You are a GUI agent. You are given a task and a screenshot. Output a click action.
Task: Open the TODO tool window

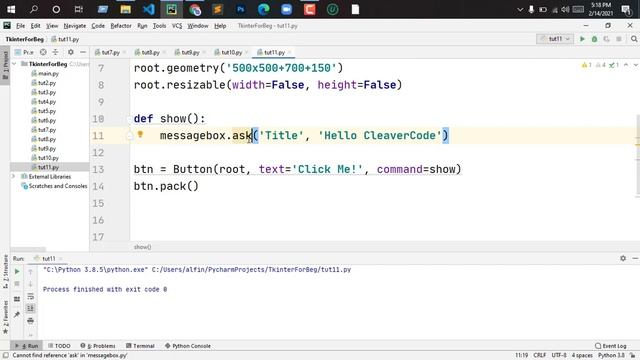click(x=59, y=346)
